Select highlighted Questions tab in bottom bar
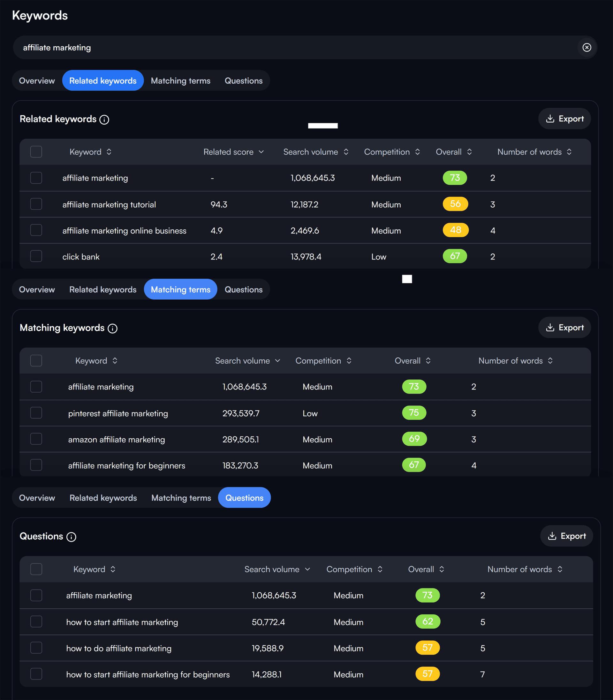Screen dimensions: 613x700 click(244, 498)
